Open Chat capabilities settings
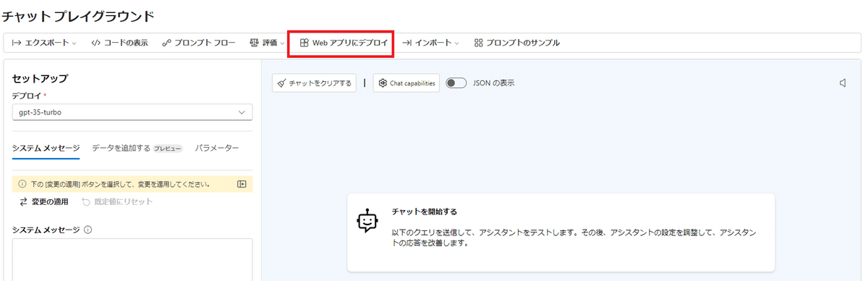868x281 pixels. (407, 83)
